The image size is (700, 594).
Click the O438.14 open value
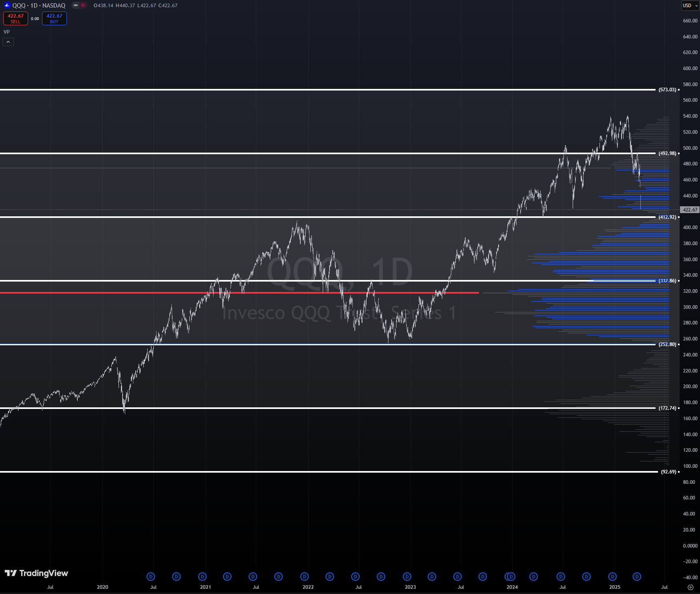103,6
